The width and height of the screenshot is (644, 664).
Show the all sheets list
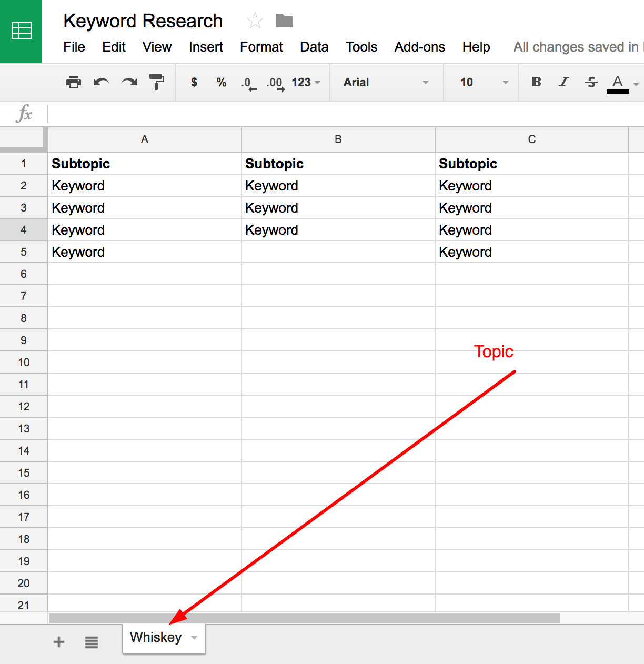coord(92,642)
